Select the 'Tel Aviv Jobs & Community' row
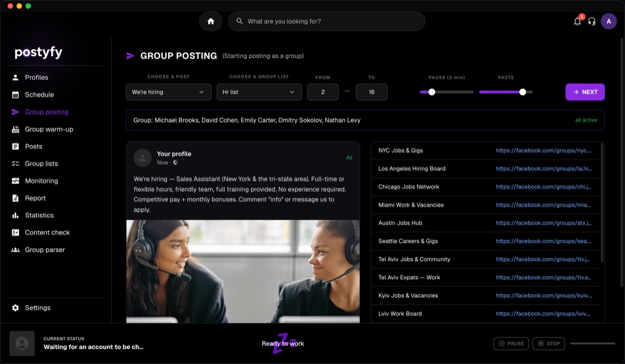625x364 pixels. 485,259
